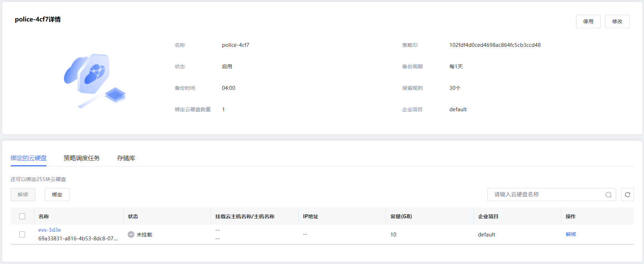Click the grey 未挂载 status icon
Viewport: 644px width, 264px height.
(131, 235)
